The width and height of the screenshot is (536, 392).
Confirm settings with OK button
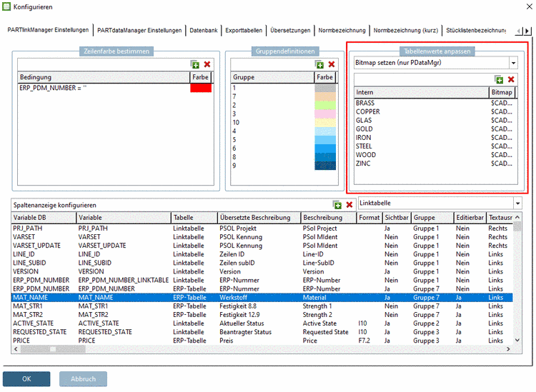point(26,378)
